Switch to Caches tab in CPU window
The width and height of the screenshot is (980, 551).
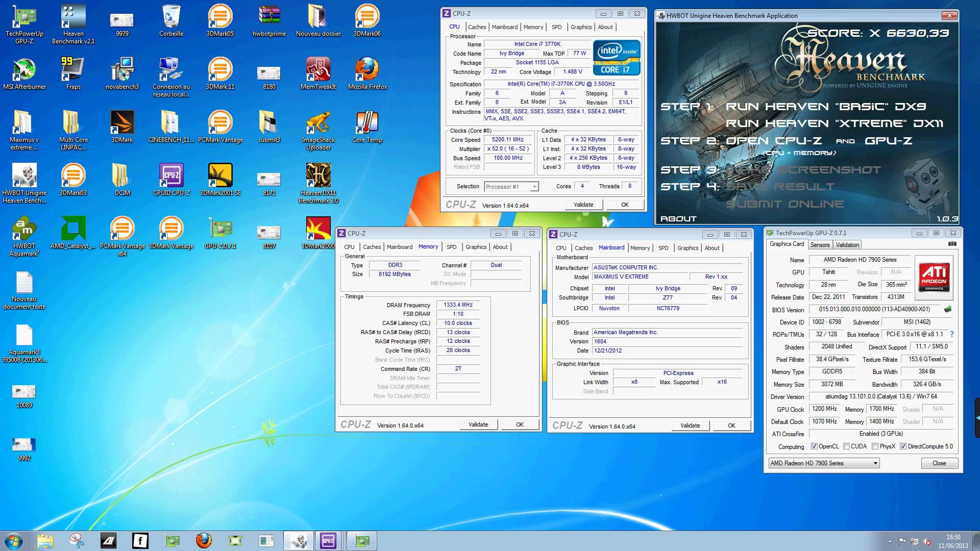(x=477, y=27)
